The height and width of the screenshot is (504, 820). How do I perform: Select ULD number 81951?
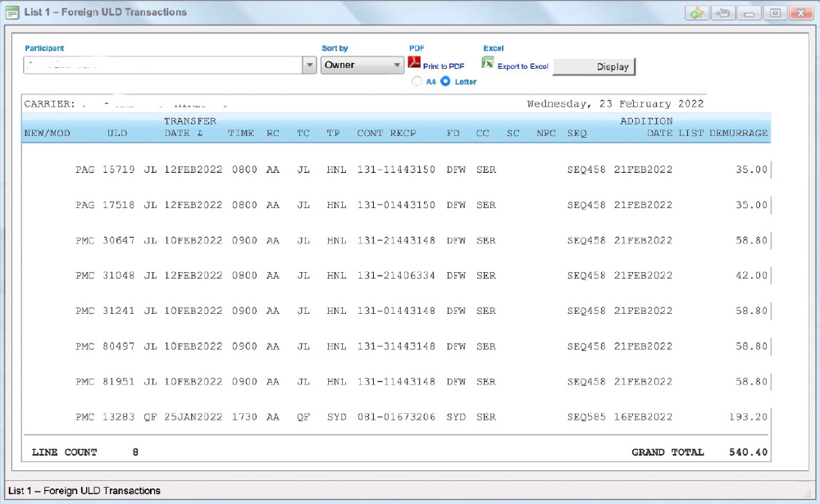pos(118,382)
